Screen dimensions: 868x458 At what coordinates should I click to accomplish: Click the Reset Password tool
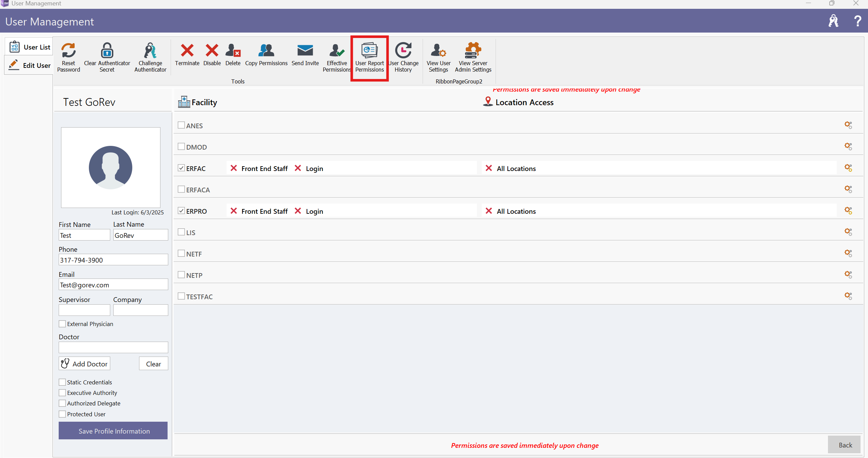[69, 57]
